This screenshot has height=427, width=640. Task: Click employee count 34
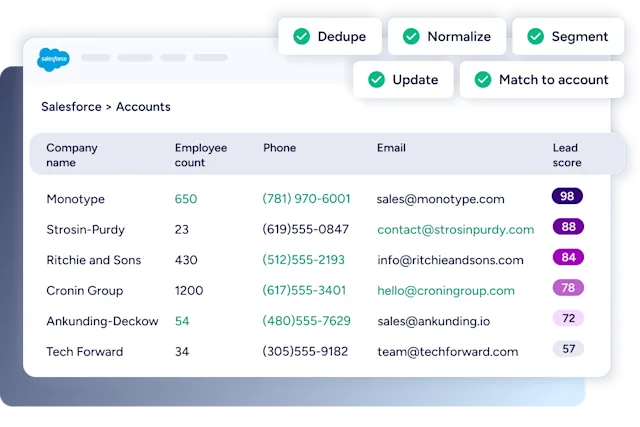click(x=182, y=351)
